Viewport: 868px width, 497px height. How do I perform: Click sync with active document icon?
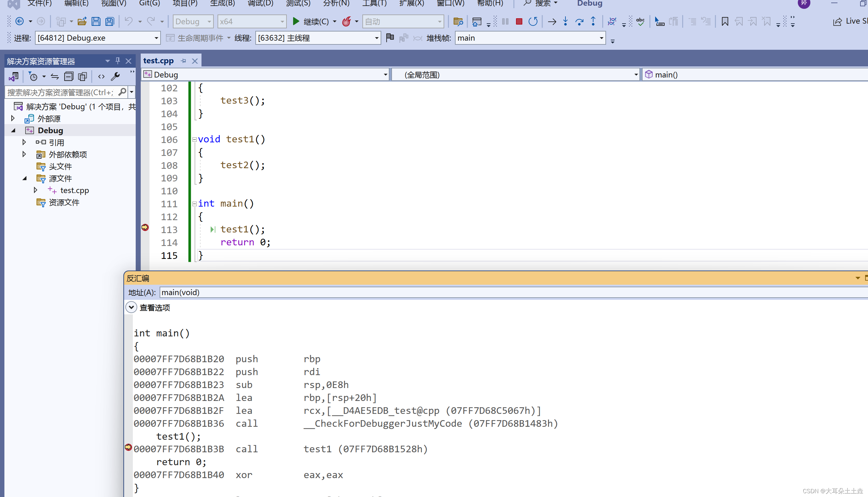click(54, 77)
